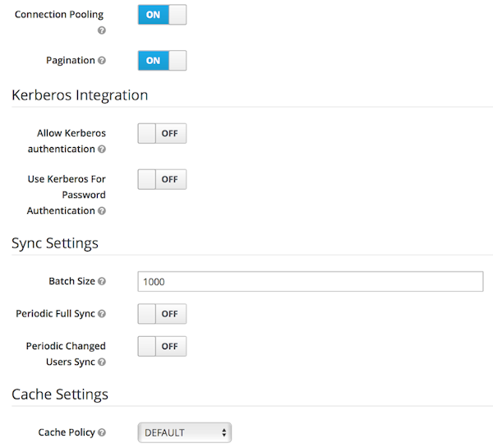493x448 pixels.
Task: Turn on Periodic Changed Users Sync
Action: point(162,346)
